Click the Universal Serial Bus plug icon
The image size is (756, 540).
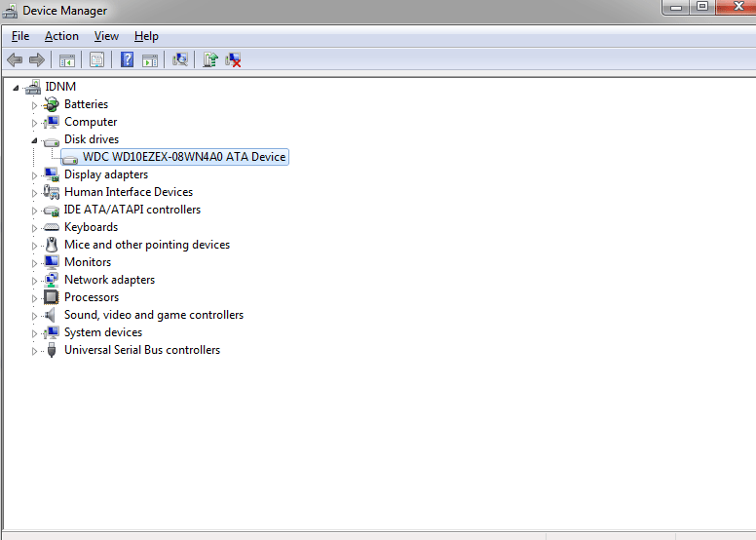point(52,350)
